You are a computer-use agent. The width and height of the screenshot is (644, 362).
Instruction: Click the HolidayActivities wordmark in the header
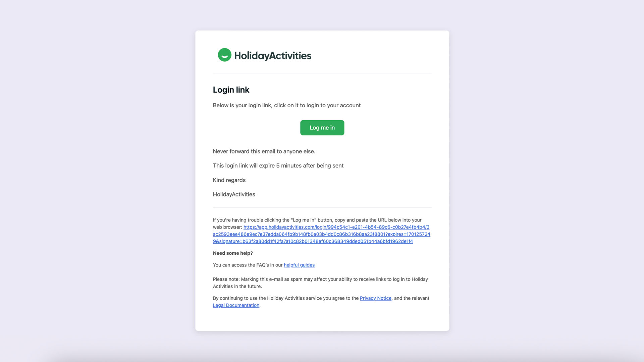click(x=273, y=56)
